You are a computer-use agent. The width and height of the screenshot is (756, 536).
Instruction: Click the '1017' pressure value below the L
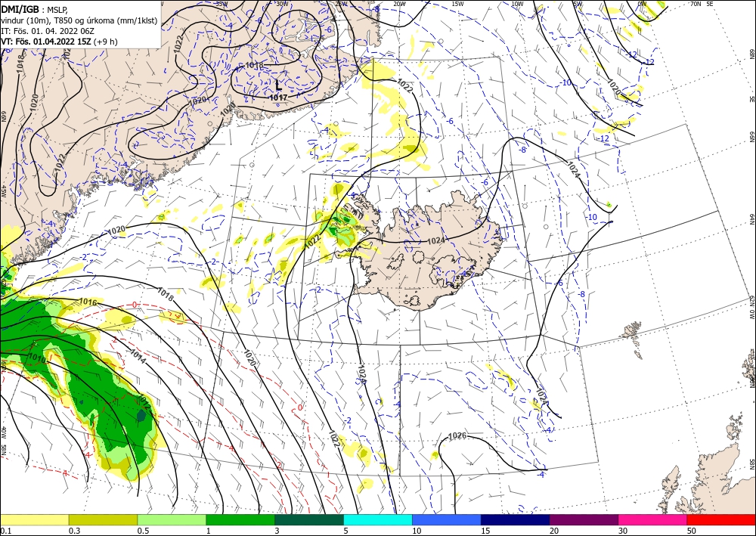pos(278,98)
